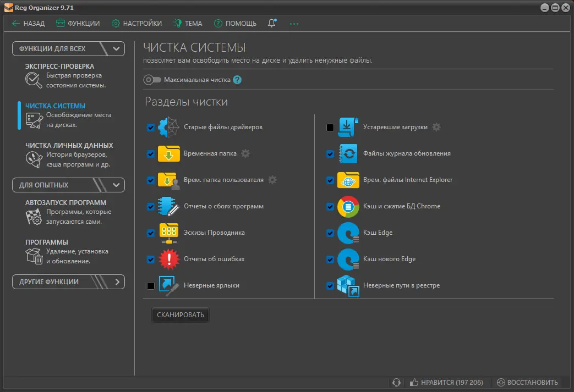Uncheck Кэш Edge checkbox
Screen dimensions: 574x392
pos(330,233)
